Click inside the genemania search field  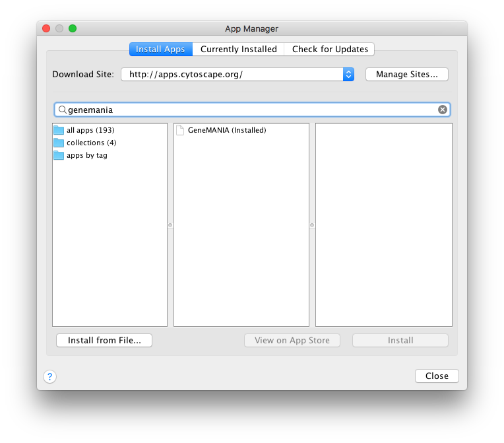(252, 110)
